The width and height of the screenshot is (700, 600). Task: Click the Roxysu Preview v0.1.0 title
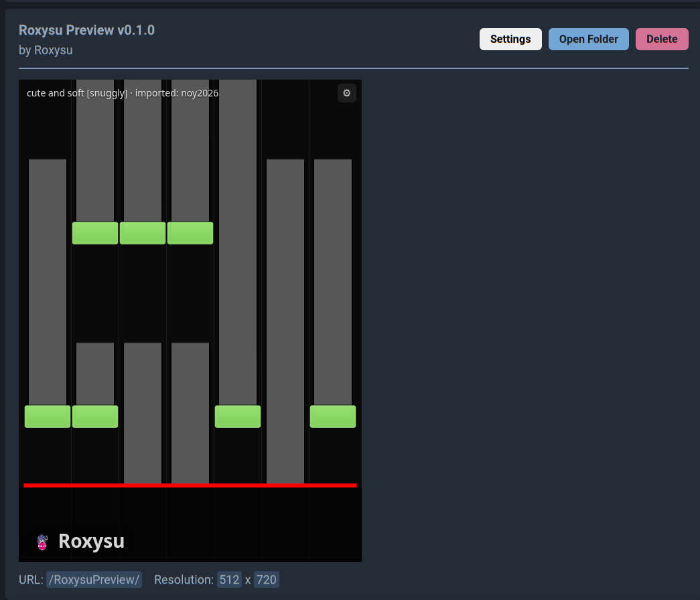pyautogui.click(x=86, y=30)
